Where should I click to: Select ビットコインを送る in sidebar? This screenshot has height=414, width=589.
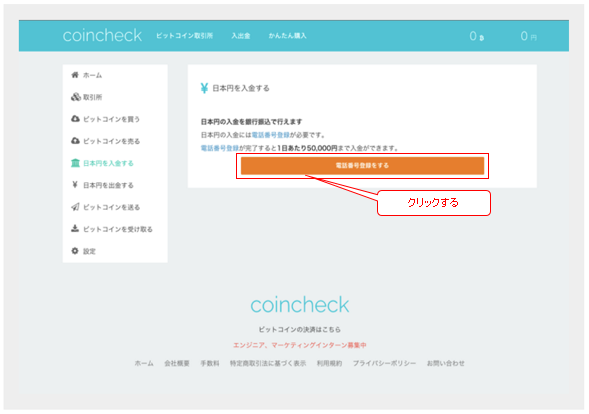112,207
